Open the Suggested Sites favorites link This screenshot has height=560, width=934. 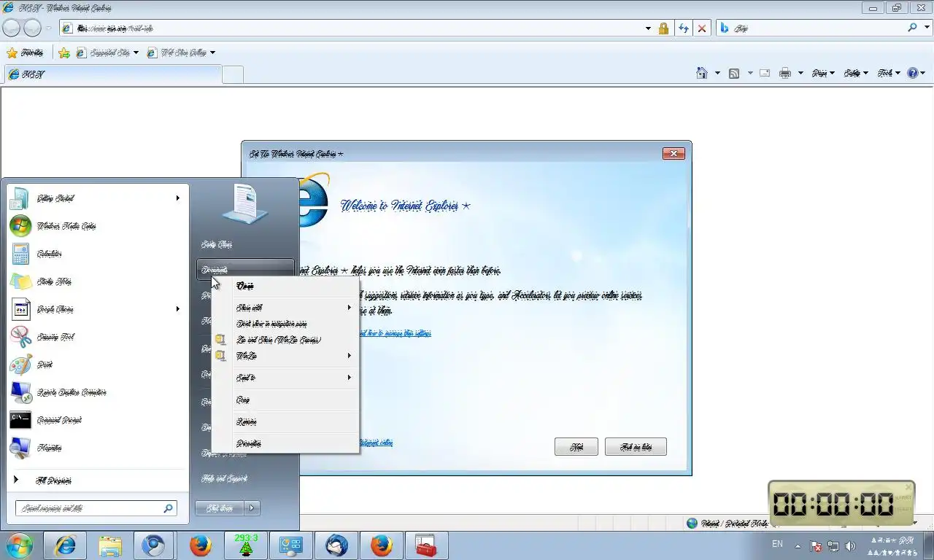coord(107,52)
